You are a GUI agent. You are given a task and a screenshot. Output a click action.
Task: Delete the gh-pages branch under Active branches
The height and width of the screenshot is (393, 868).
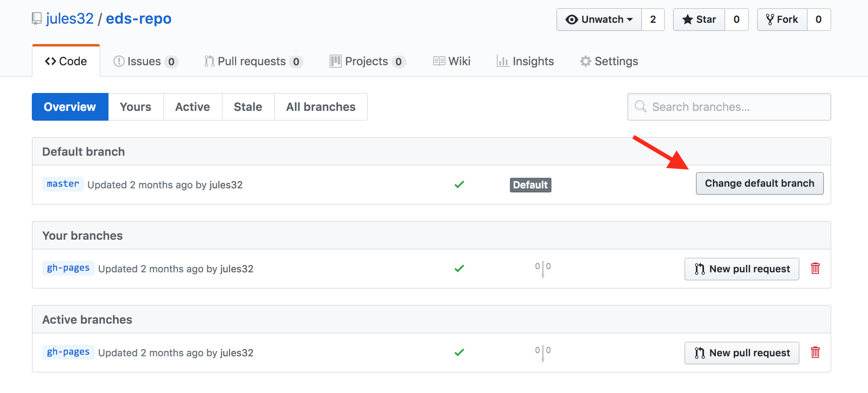(815, 352)
